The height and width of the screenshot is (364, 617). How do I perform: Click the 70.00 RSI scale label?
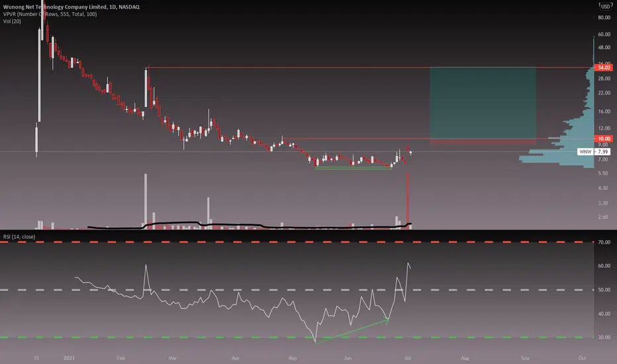click(604, 242)
